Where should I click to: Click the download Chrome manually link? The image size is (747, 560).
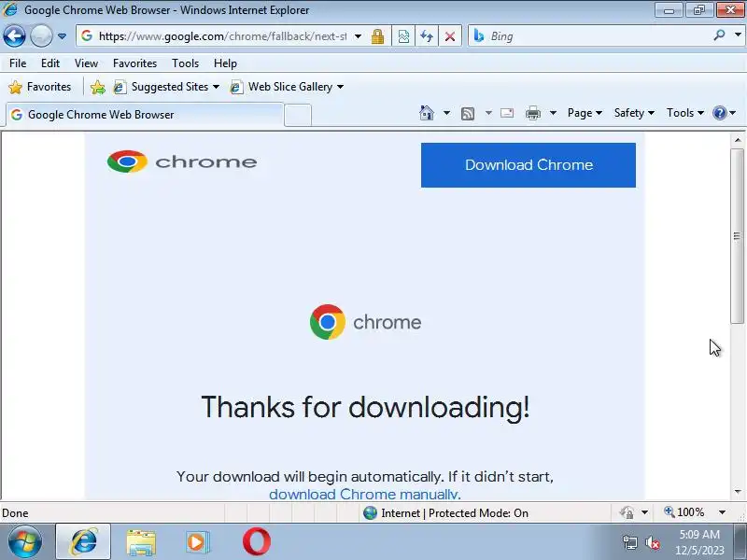click(365, 494)
